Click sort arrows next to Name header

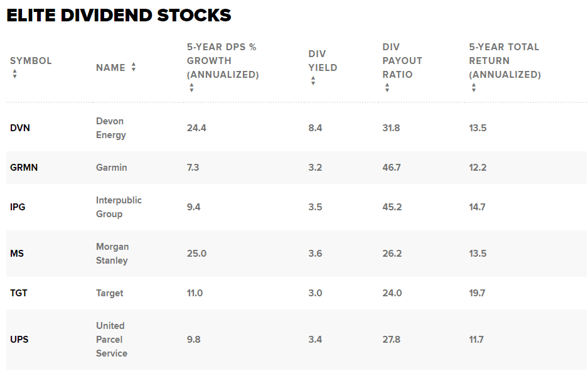click(134, 67)
